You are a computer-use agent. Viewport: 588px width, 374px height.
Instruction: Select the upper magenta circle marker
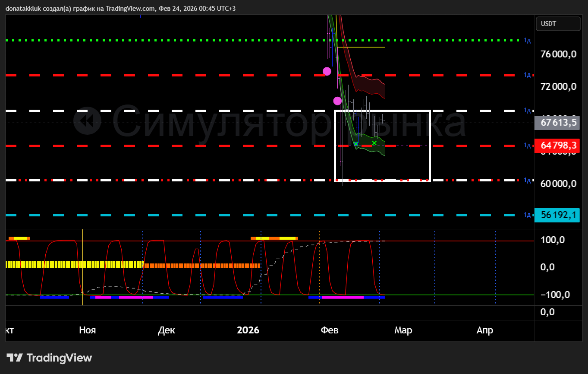pos(327,71)
